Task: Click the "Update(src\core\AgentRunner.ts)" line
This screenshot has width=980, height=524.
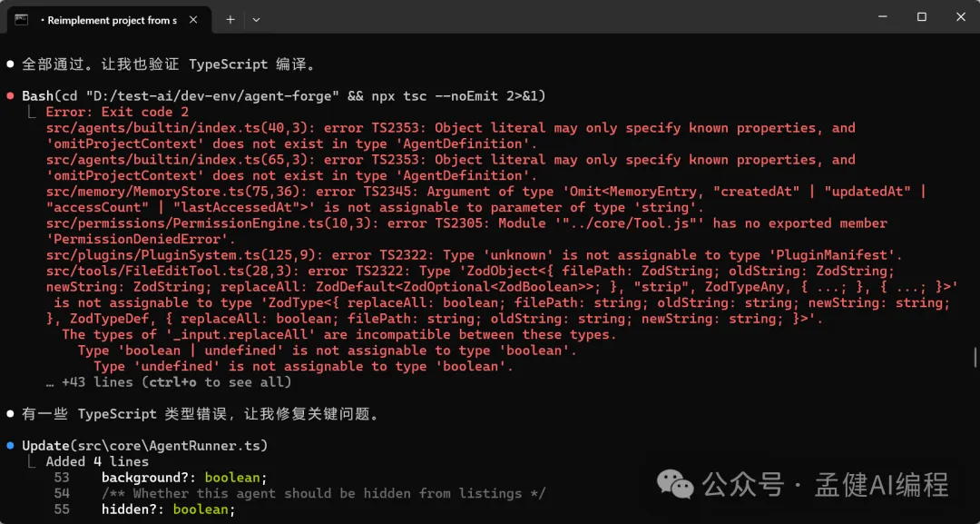Action: coord(144,446)
